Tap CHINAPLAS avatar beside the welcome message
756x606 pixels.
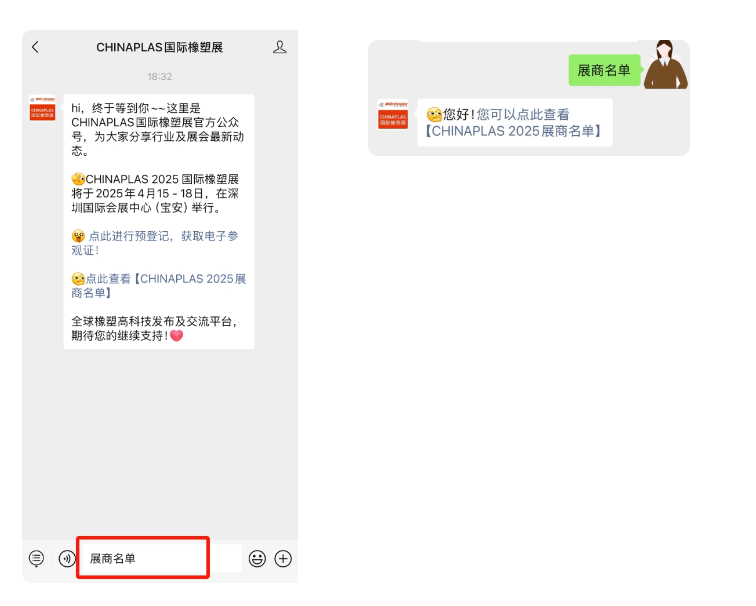point(43,109)
